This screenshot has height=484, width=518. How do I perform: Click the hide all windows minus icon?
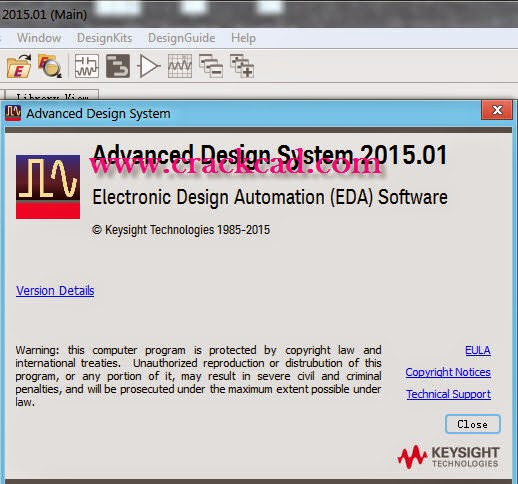[x=211, y=66]
